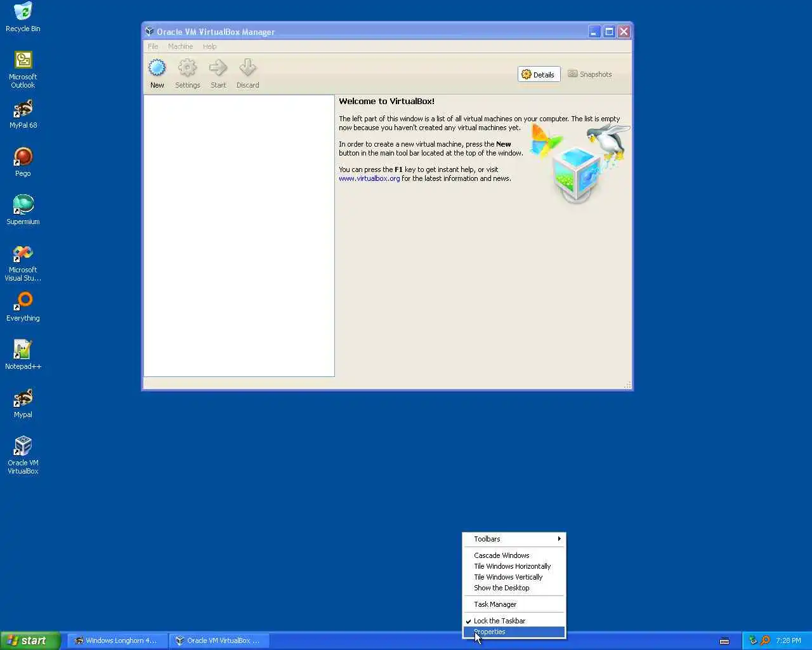
Task: Choose Tile Windows Vertically
Action: pyautogui.click(x=514, y=577)
